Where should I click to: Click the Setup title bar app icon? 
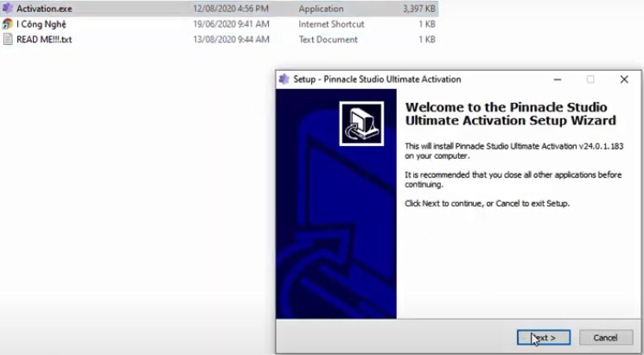coord(284,79)
